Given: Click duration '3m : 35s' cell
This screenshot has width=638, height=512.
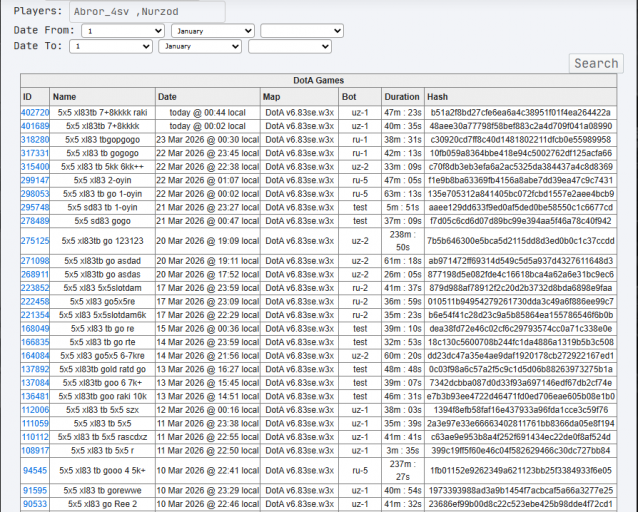Looking at the screenshot, I should coord(403,451).
